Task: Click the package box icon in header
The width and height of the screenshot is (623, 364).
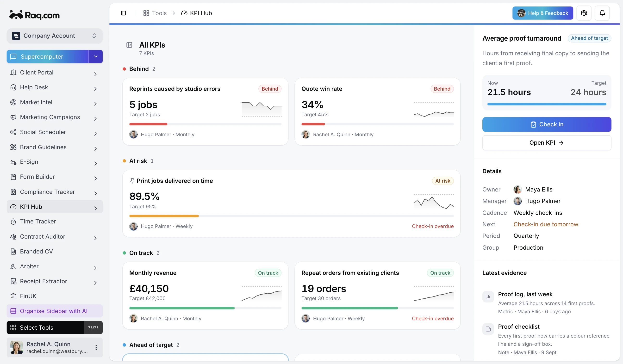Action: [584, 13]
